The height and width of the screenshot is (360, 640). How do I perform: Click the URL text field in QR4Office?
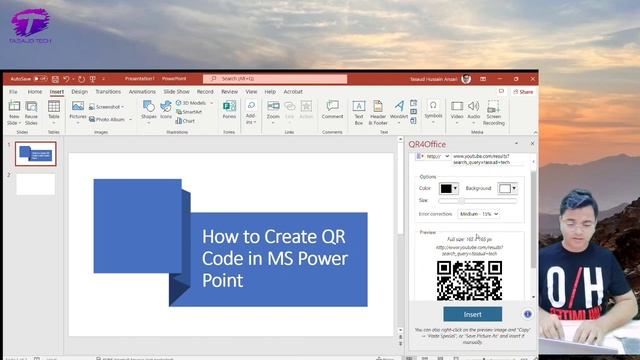(x=489, y=159)
